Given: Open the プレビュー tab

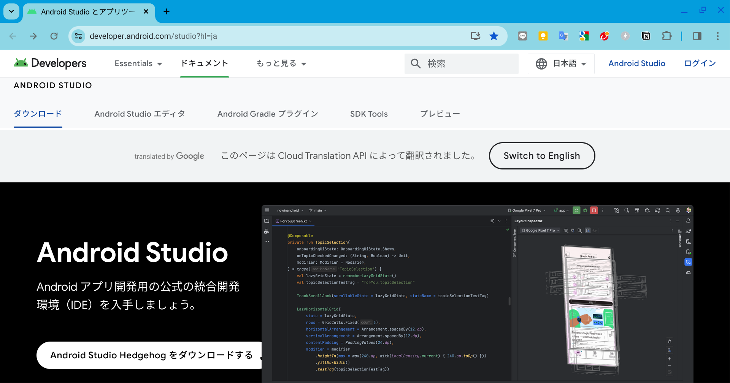Looking at the screenshot, I should 440,114.
